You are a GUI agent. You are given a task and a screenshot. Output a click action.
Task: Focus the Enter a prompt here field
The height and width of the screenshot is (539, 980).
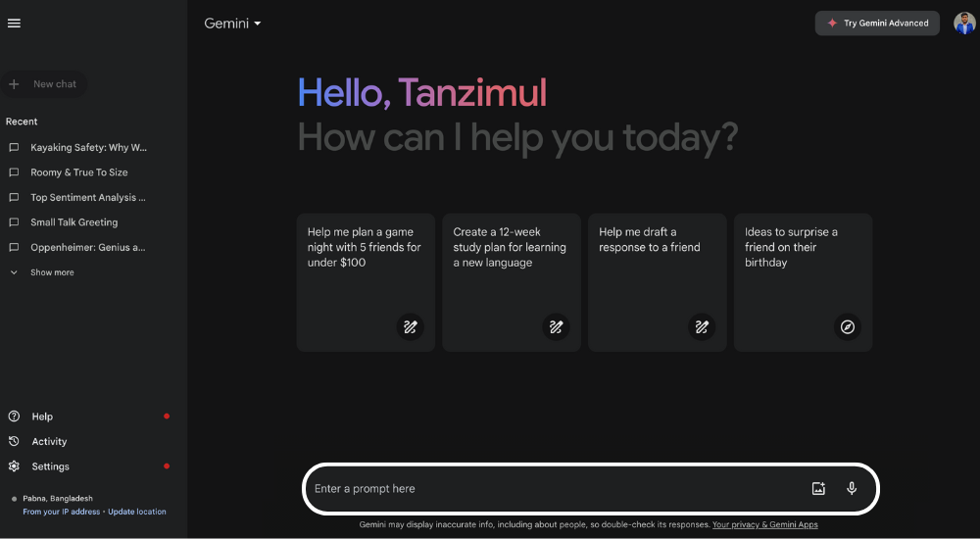pos(557,489)
